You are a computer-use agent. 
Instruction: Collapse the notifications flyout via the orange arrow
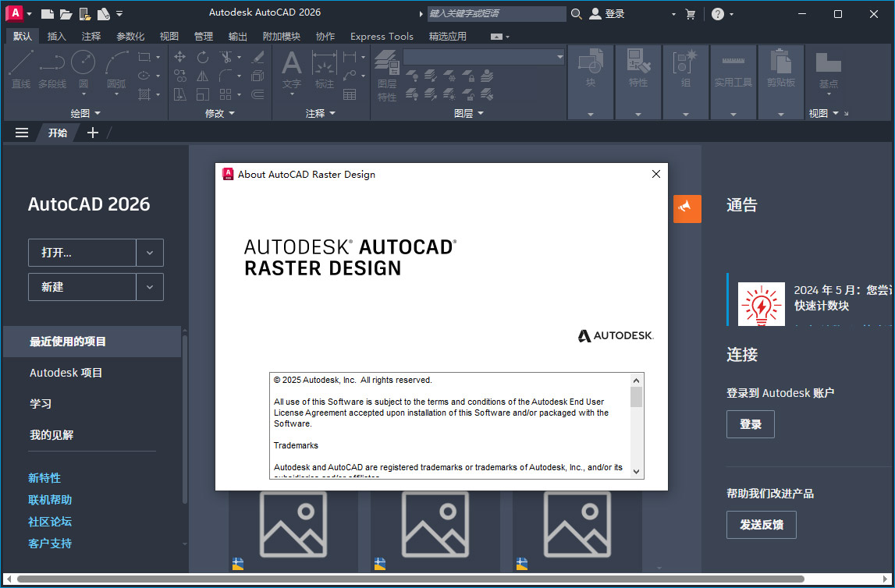click(687, 209)
